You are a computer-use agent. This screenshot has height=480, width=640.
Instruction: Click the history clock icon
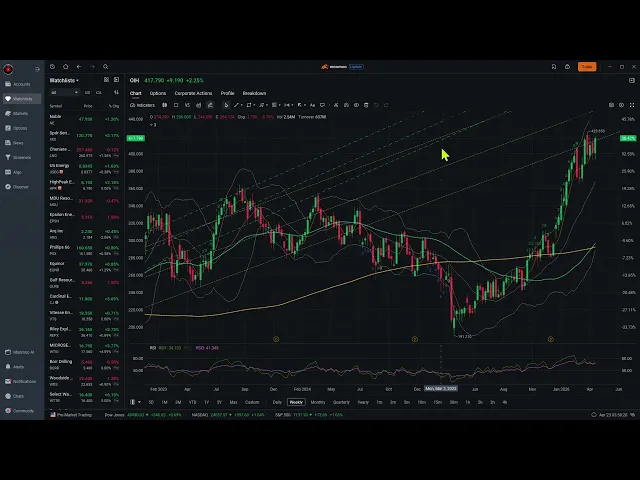tap(52, 67)
